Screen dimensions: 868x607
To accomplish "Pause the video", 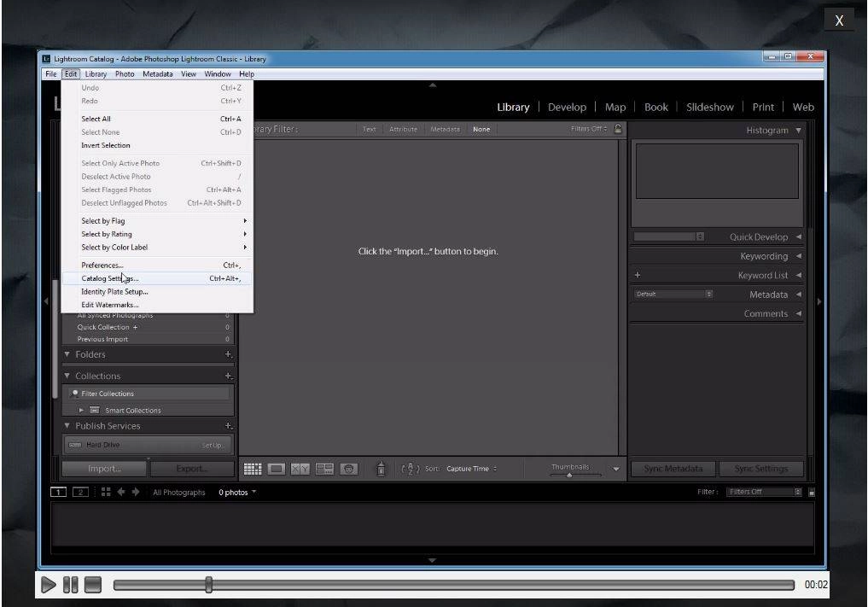I will (x=70, y=585).
